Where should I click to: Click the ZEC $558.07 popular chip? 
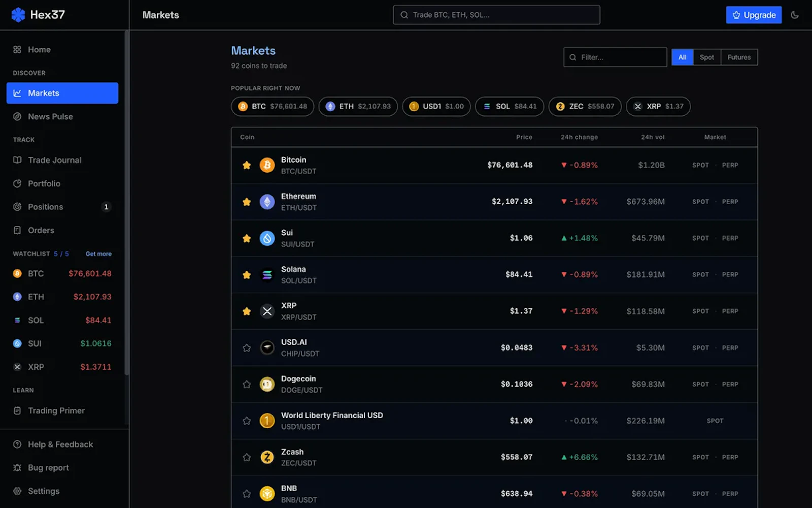[x=585, y=106]
